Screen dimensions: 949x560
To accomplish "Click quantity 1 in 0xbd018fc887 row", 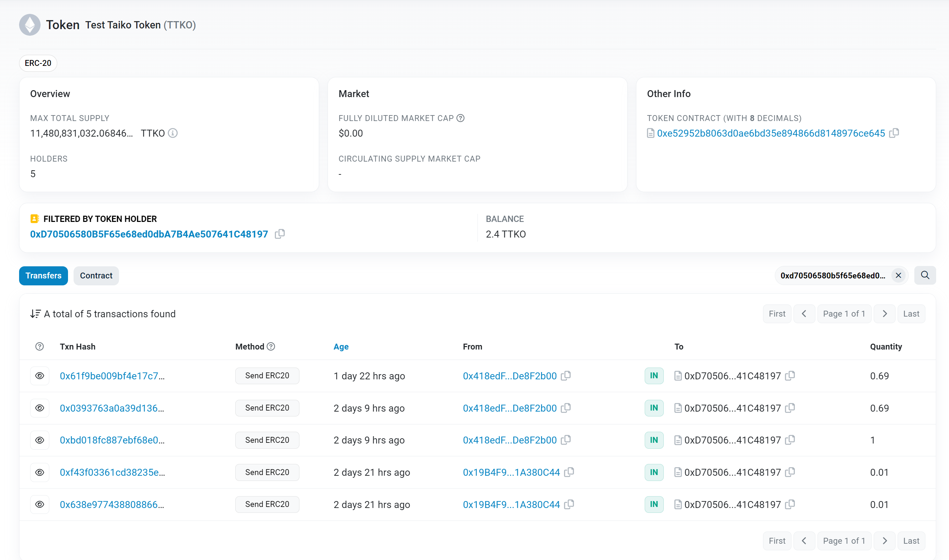I will click(873, 440).
